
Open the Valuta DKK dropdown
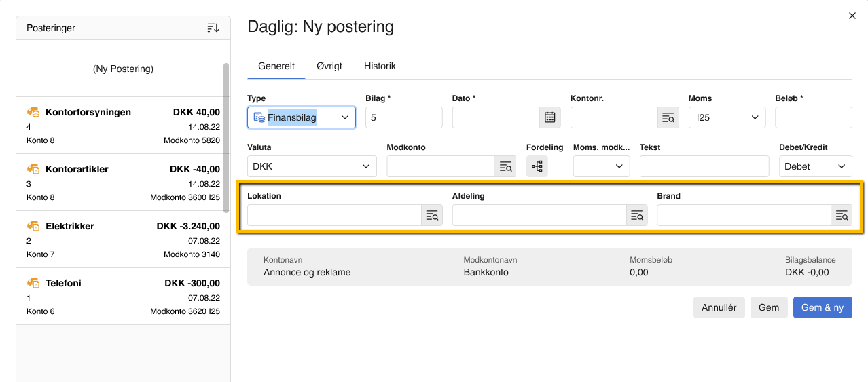312,166
